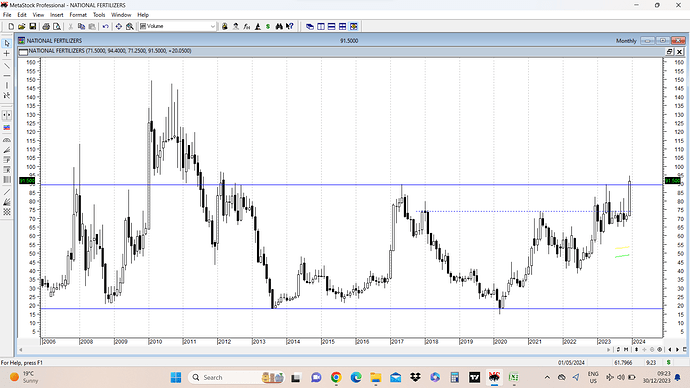Expand the Volume indicator dropdown

(213, 26)
